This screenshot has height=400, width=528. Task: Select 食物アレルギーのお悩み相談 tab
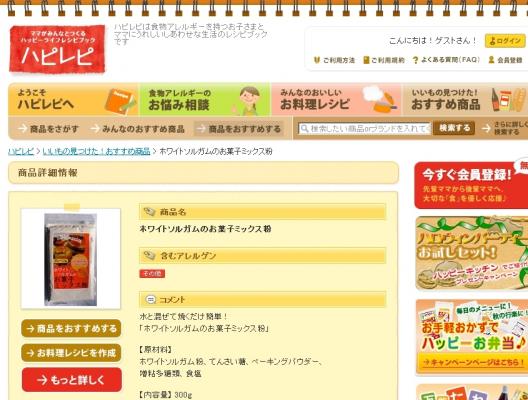point(205,100)
